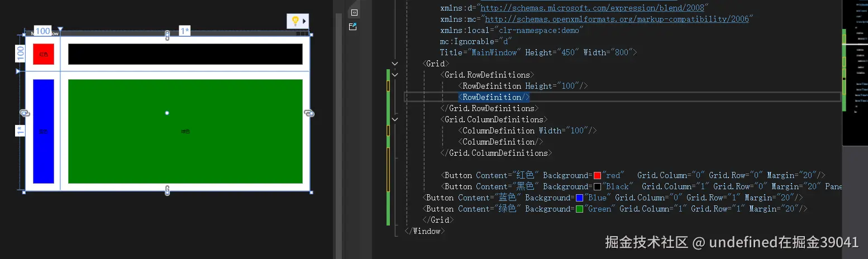Click the xmlns:local="clr-namespace:demo" line
Screen dimensions: 868x259
[x=512, y=30]
